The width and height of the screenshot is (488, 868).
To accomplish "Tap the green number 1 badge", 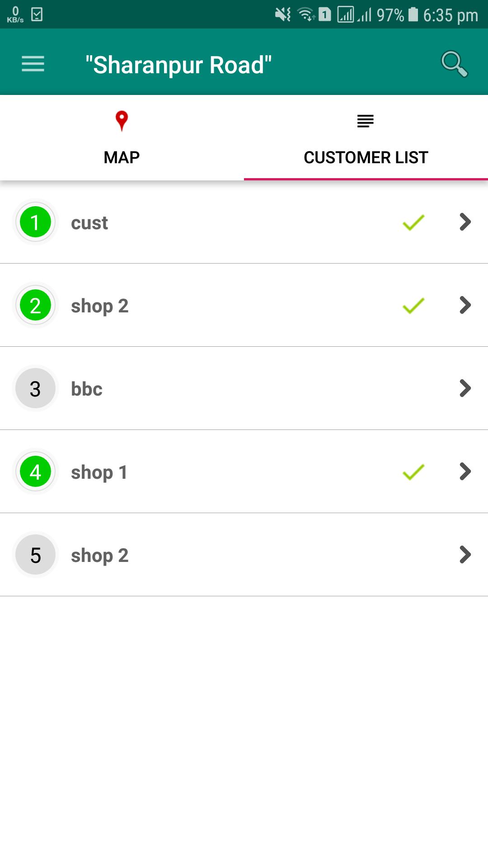I will 35,222.
